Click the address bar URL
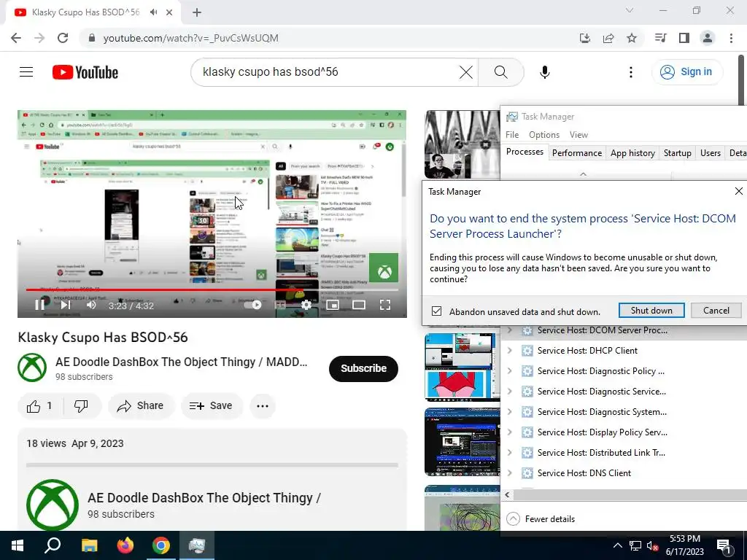 point(190,38)
